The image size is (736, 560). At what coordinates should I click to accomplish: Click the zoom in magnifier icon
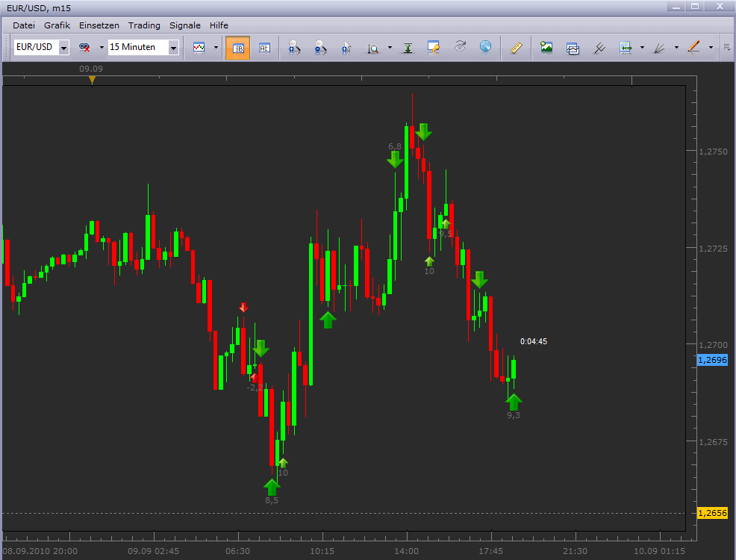(x=295, y=48)
